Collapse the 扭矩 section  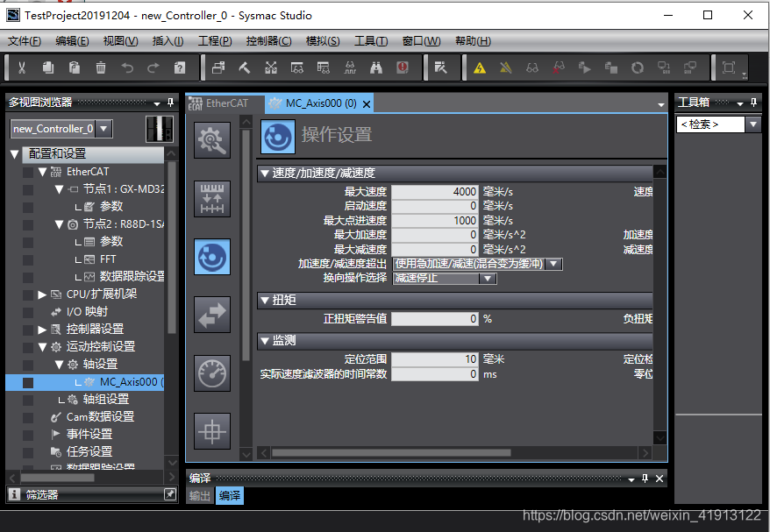coord(265,300)
